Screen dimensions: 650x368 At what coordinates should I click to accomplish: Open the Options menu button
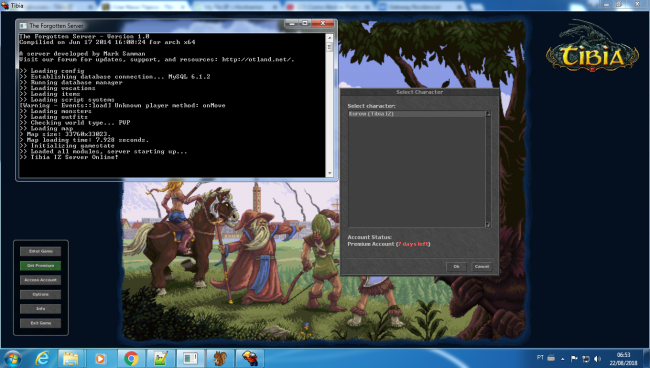pos(41,295)
